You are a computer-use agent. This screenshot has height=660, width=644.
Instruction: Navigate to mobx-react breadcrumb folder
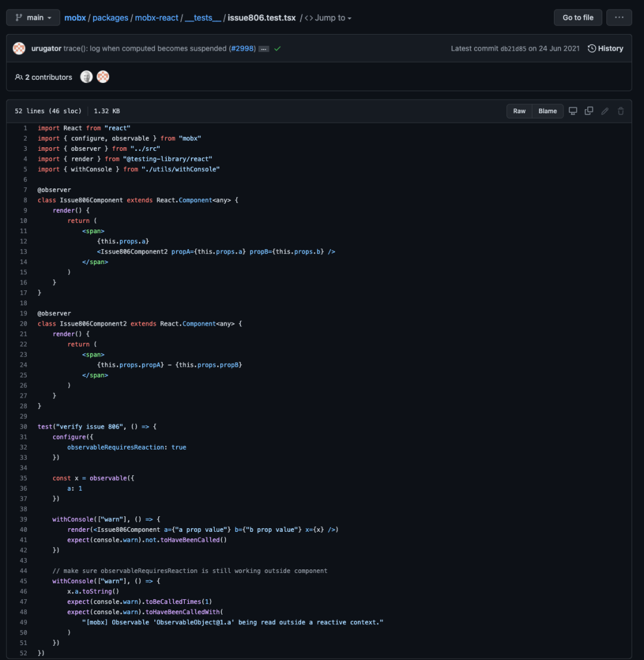(157, 18)
